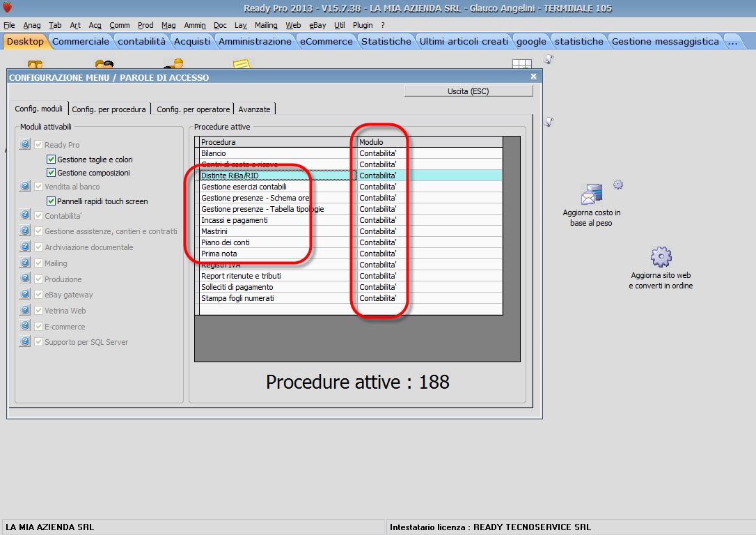Select Gestione presenze - Schema ore row
Viewport: 756px width, 535px height.
(351, 198)
